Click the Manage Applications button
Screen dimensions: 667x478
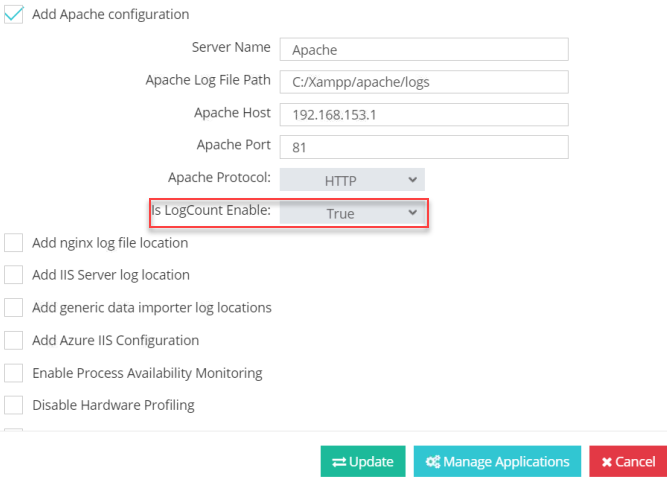pos(497,462)
